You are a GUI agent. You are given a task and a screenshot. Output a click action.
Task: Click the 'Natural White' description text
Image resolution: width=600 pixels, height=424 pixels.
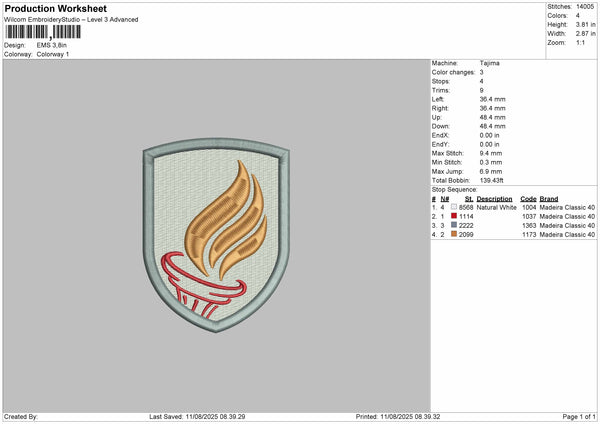[497, 207]
